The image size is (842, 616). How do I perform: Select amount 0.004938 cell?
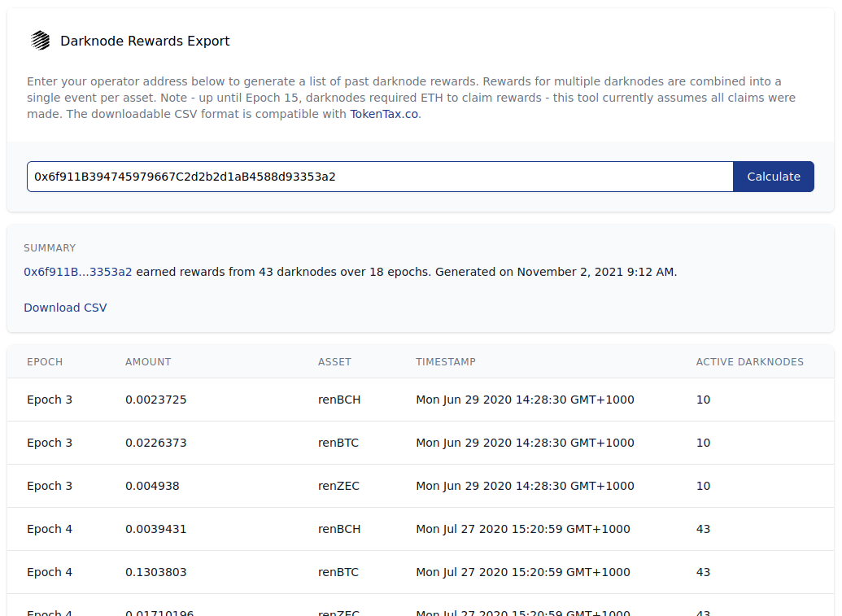[152, 486]
